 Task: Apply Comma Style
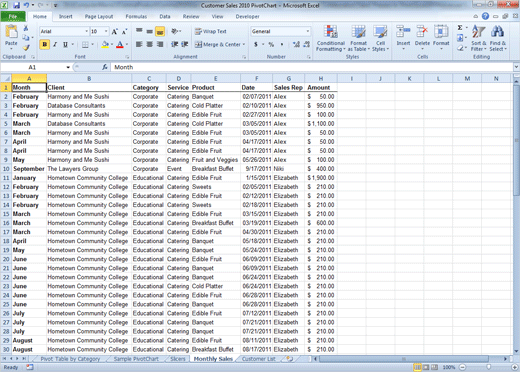(282, 44)
